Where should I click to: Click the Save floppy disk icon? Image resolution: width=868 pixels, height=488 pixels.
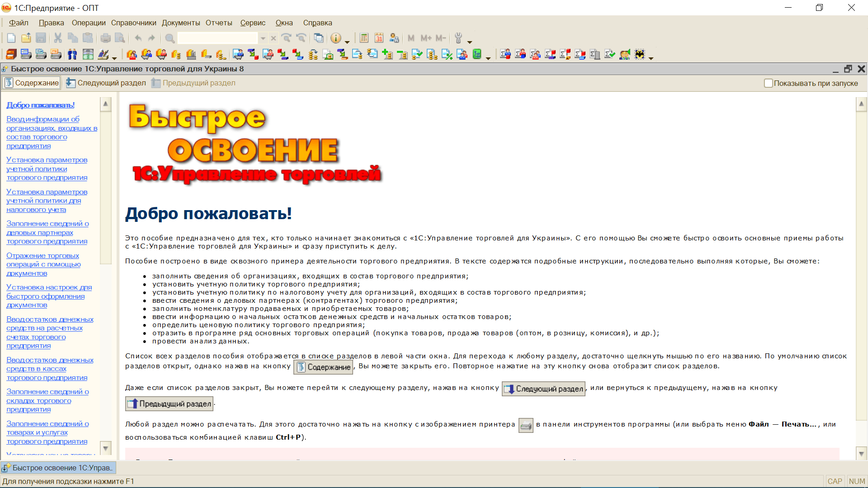click(41, 38)
